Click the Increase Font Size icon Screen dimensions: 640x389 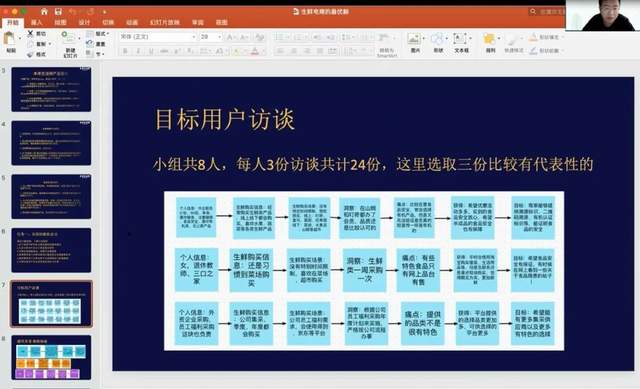point(230,38)
